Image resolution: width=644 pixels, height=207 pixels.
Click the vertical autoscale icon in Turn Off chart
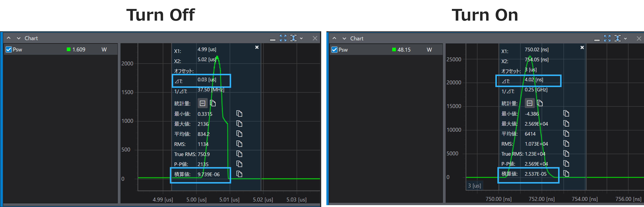(294, 38)
